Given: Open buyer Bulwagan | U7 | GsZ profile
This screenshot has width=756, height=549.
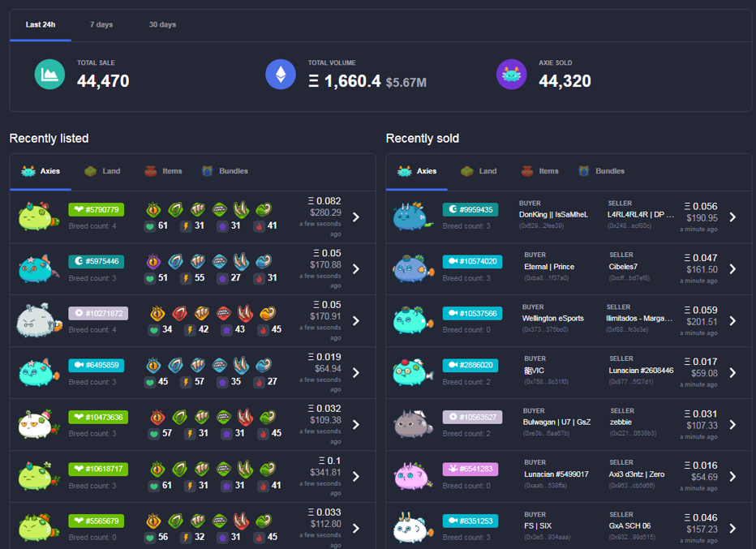Looking at the screenshot, I should [x=557, y=422].
